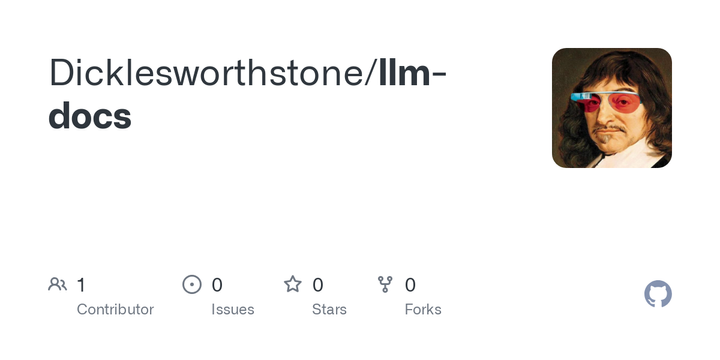Click the white collar in avatar portrait
Viewport: 720px width, 360px height.
(x=627, y=156)
